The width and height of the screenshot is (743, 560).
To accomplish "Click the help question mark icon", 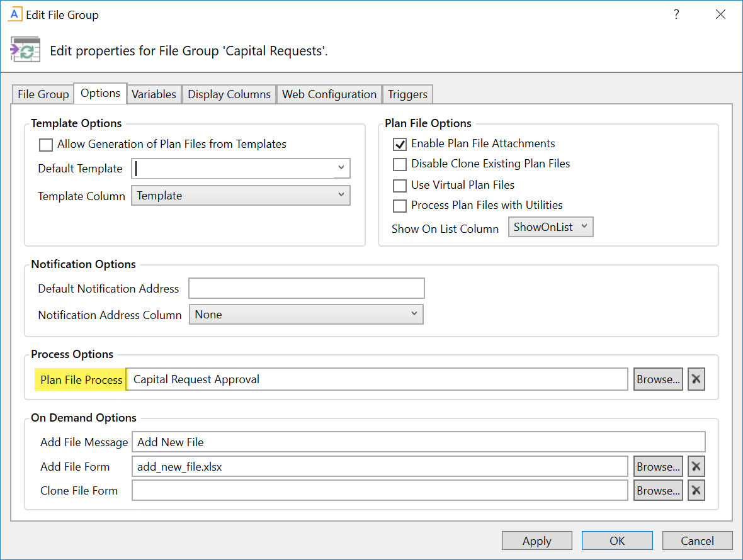I will [676, 14].
